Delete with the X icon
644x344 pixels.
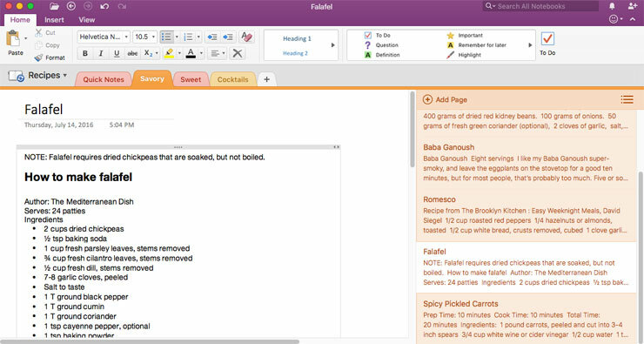(237, 53)
